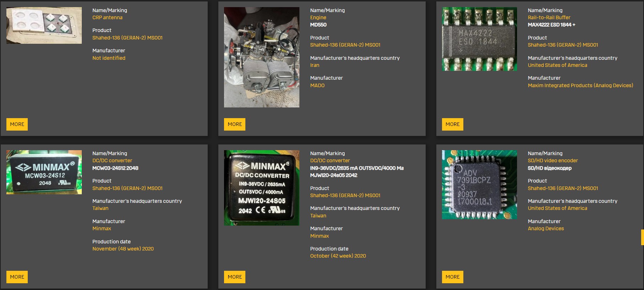
Task: Open the CRP antenna name link
Action: tap(107, 17)
